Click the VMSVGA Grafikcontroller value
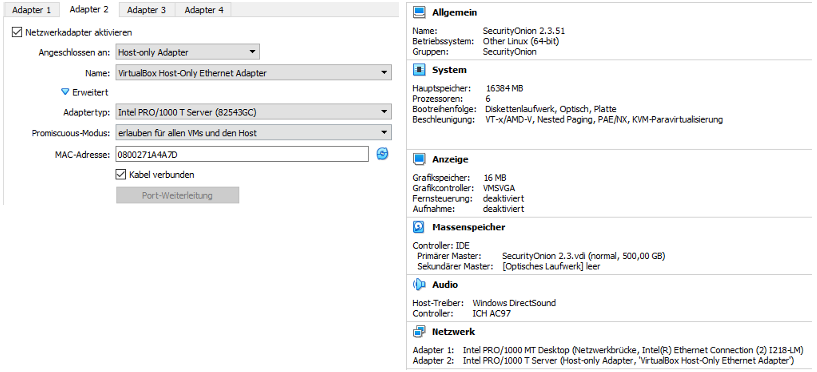This screenshot has width=817, height=372. coord(500,188)
